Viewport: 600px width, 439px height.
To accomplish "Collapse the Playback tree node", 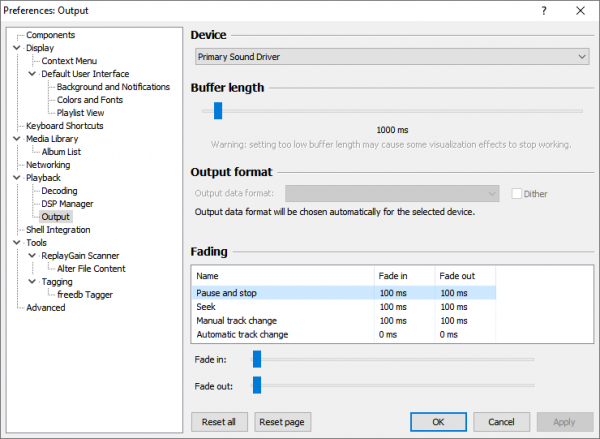I will [16, 178].
